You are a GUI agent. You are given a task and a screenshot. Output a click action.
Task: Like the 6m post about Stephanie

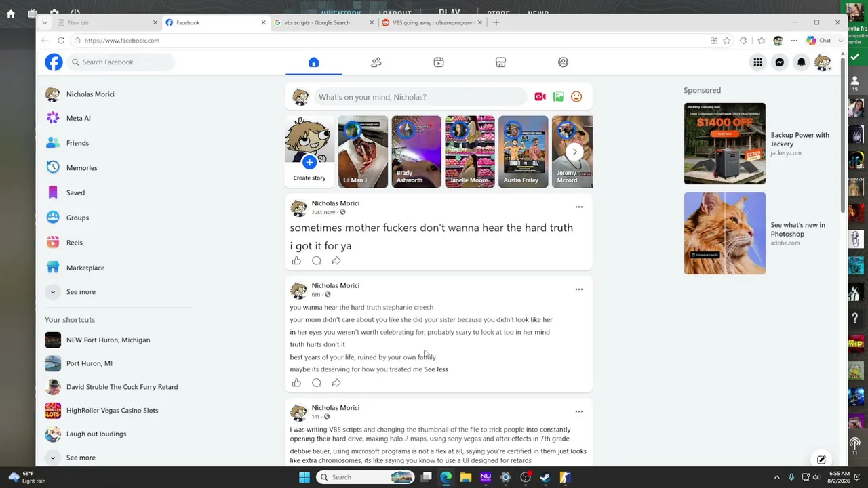[x=296, y=383]
